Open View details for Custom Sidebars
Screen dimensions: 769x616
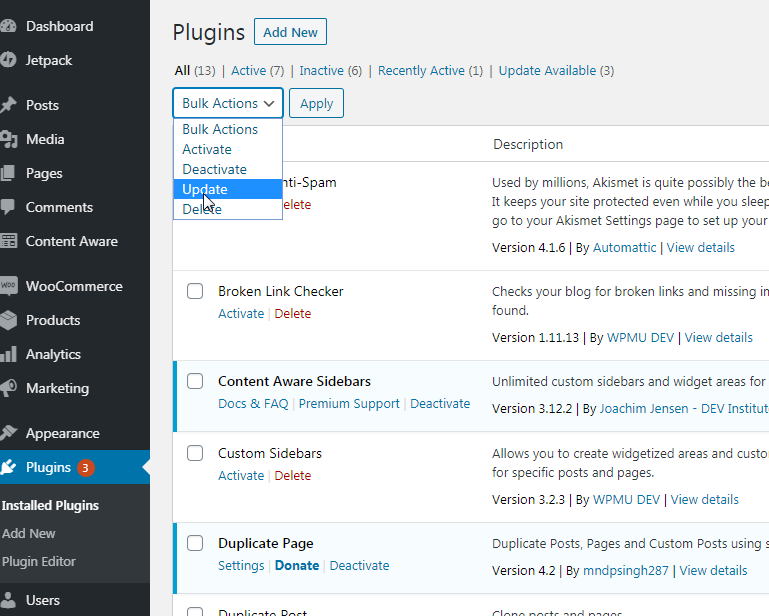[x=704, y=499]
